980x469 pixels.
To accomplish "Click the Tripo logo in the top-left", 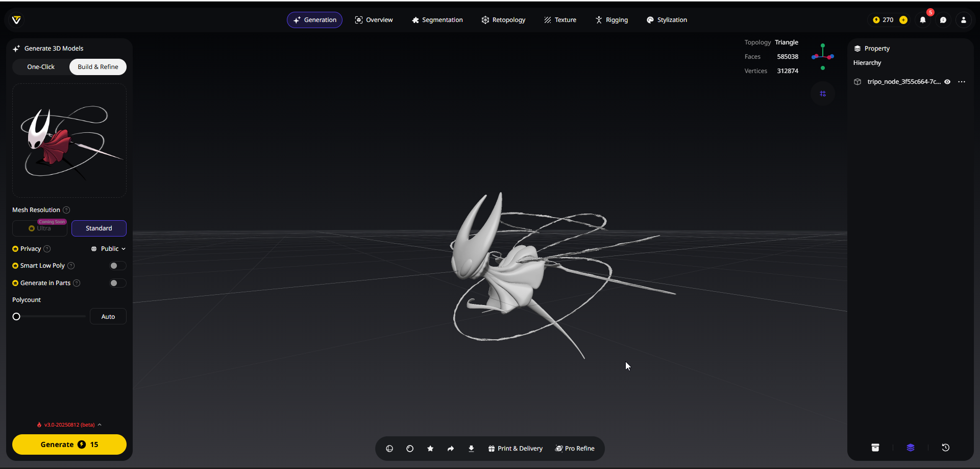I will pos(16,20).
